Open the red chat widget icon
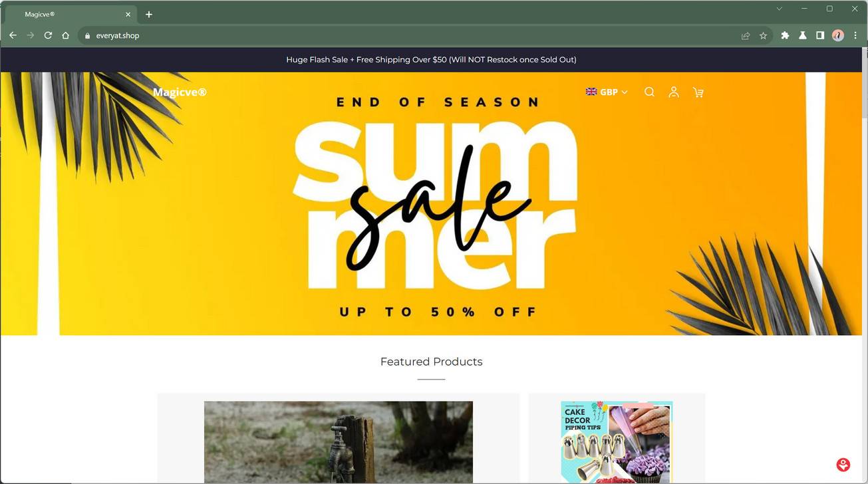Screen dimensions: 868x484 (843, 464)
